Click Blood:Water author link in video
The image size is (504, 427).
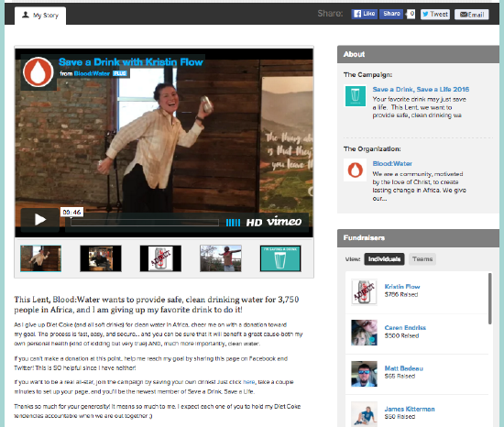click(92, 73)
